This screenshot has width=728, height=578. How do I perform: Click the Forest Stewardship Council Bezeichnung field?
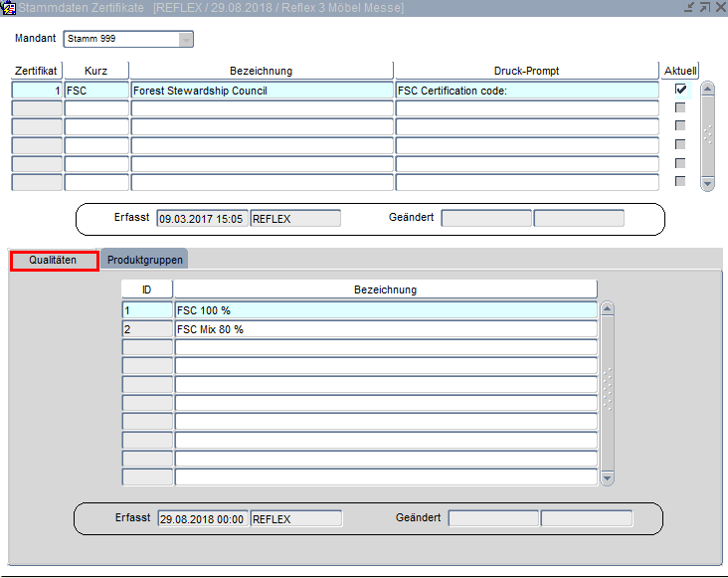click(x=262, y=91)
